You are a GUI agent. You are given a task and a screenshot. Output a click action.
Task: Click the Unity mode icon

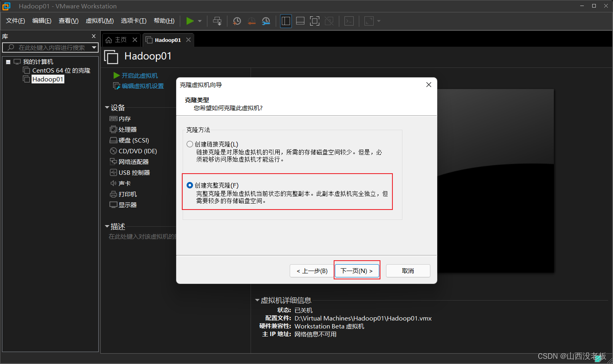[329, 21]
